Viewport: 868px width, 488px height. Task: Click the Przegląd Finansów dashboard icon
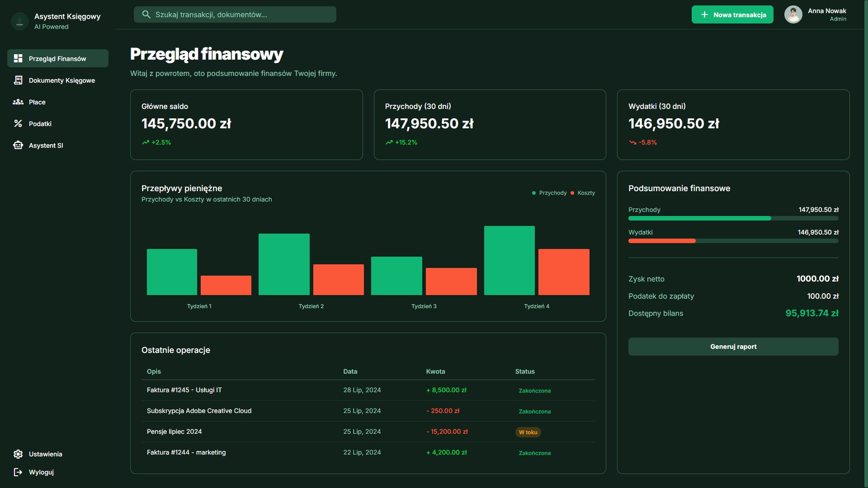pyautogui.click(x=18, y=58)
